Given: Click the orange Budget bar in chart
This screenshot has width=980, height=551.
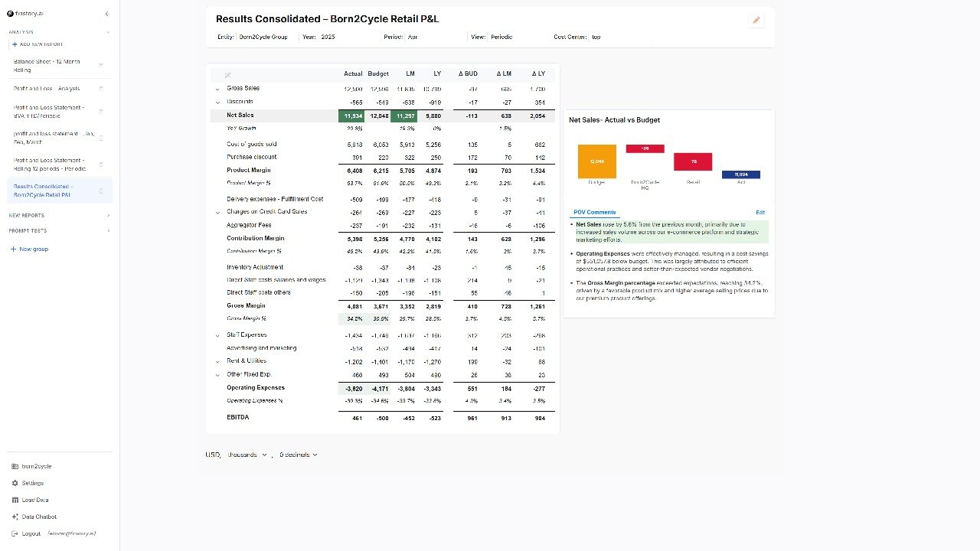Looking at the screenshot, I should click(x=597, y=161).
